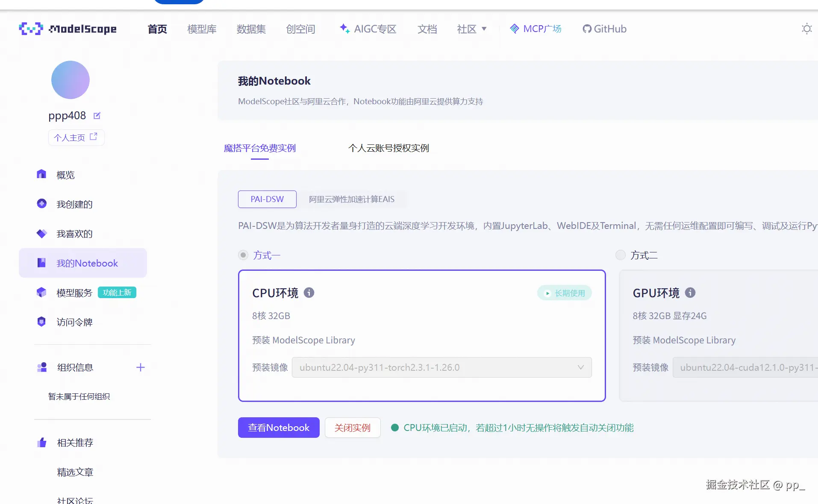Viewport: 818px width, 504px height.
Task: Click the CPU环境已启动 status message
Action: click(x=518, y=428)
